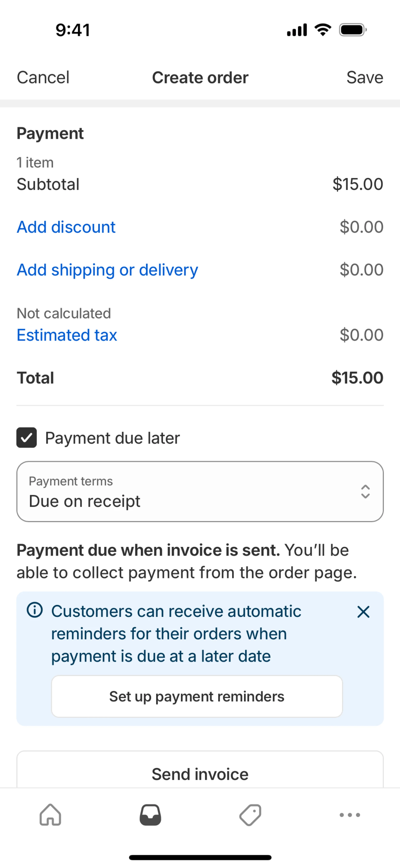
Task: Cancel order creation
Action: (x=43, y=78)
